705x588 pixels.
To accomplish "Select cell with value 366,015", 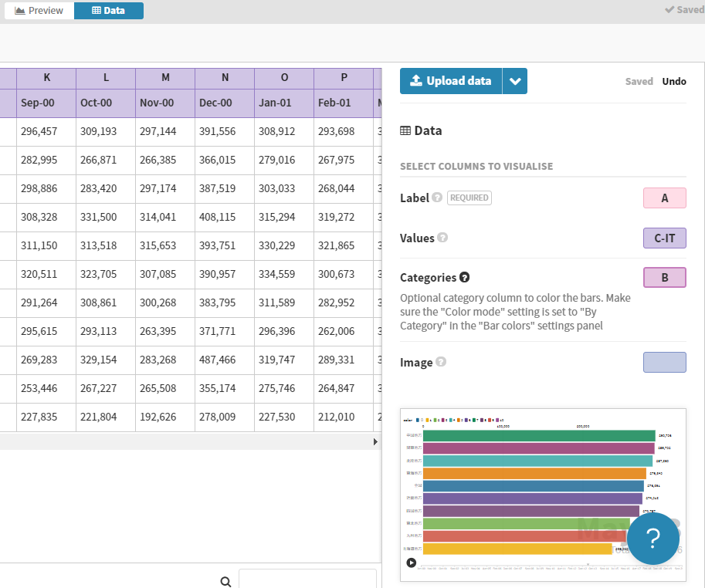I will (x=225, y=161).
